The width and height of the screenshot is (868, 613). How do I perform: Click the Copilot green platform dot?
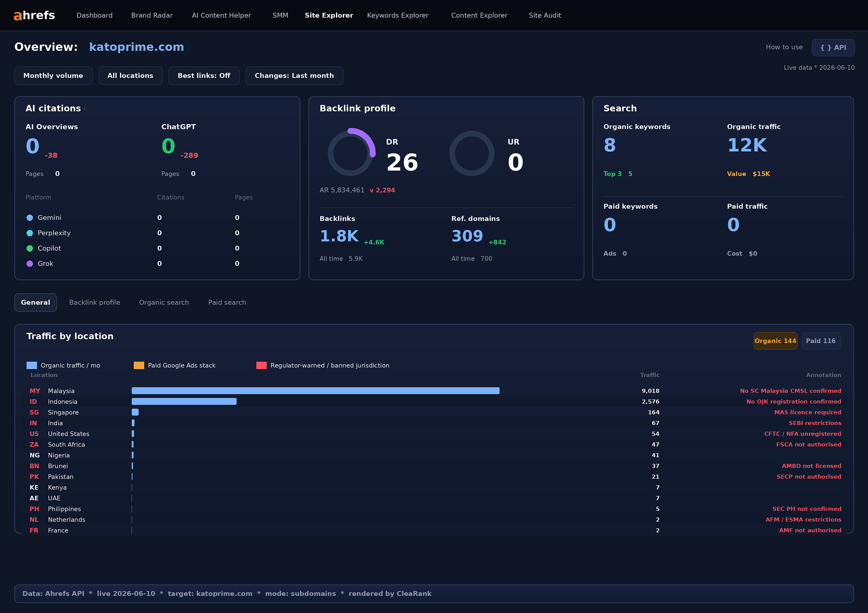pos(30,249)
